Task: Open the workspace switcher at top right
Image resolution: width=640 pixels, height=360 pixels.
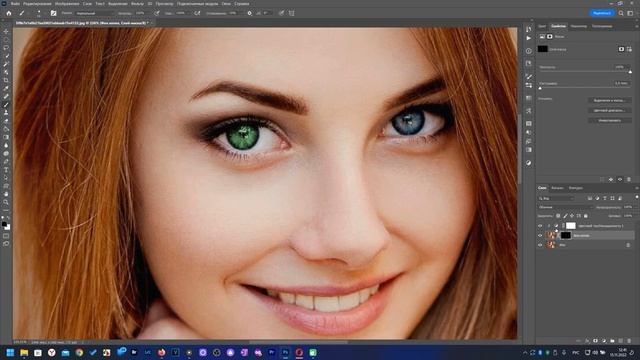Action: pos(630,13)
